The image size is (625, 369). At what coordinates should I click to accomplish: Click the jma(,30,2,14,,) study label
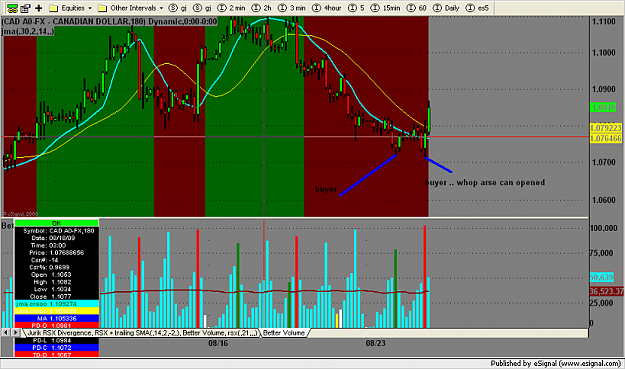(x=28, y=31)
